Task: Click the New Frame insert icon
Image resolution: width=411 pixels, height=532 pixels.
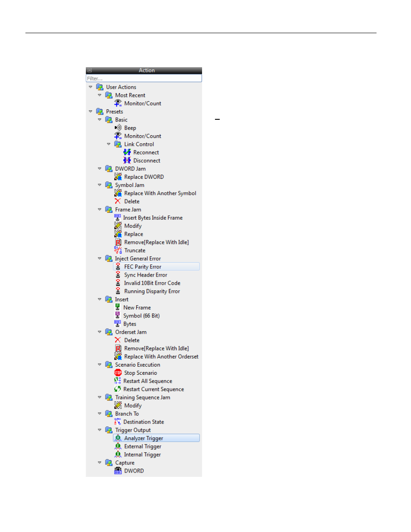Action: tap(118, 308)
